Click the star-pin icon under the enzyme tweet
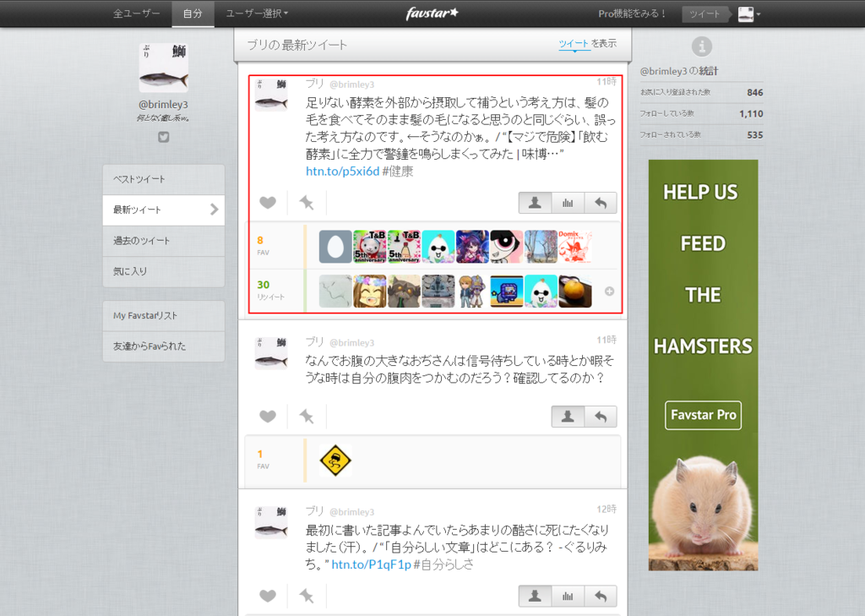The image size is (865, 616). click(306, 203)
